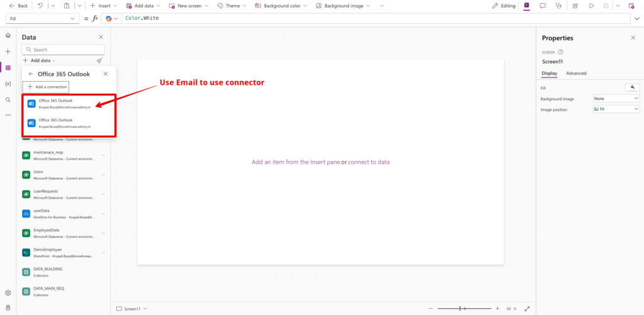
Task: Undo the last action
Action: click(x=40, y=6)
